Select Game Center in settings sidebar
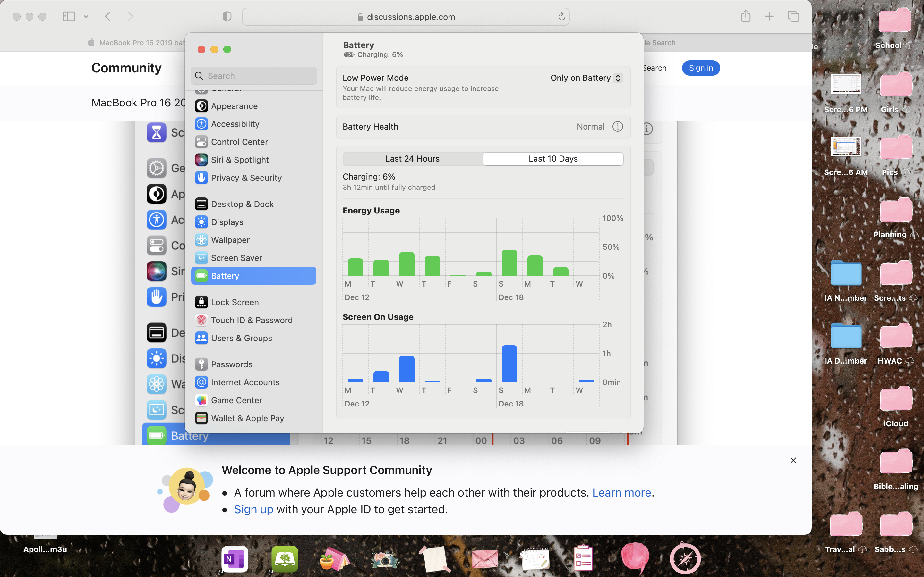This screenshot has height=577, width=924. (x=236, y=400)
